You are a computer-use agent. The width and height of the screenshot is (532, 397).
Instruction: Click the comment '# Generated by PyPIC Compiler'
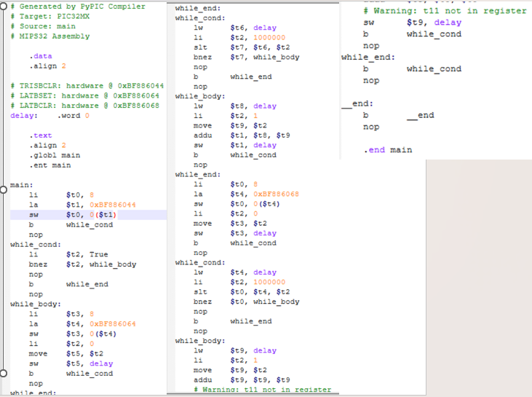point(78,7)
